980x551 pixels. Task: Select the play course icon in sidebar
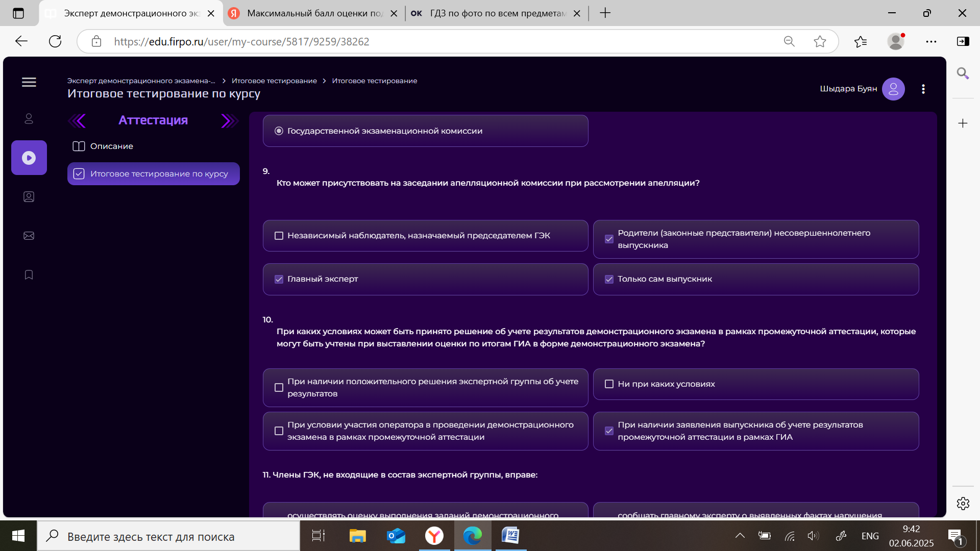tap(29, 158)
